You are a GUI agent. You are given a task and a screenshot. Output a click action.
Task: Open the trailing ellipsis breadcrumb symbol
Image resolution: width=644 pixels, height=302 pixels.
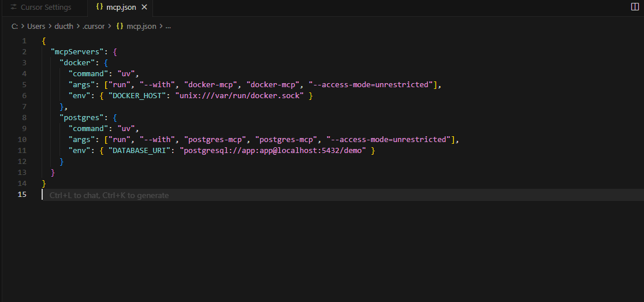tap(168, 27)
